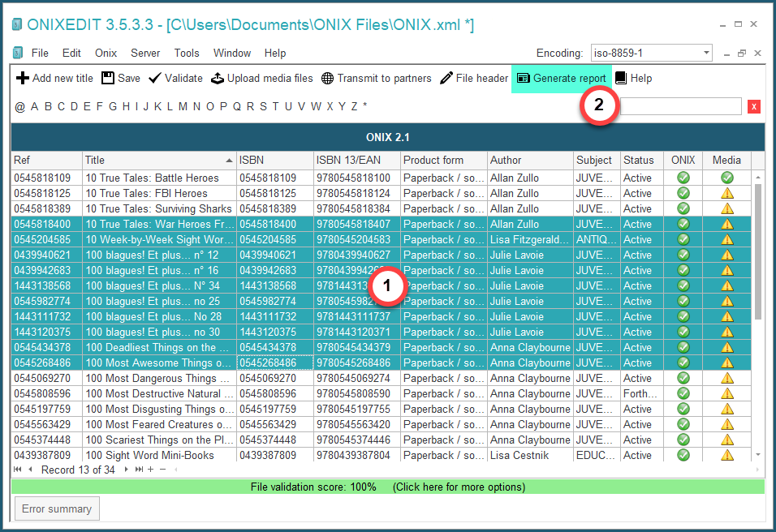Click Media green check for Battle Heroes row
776x532 pixels.
click(727, 178)
